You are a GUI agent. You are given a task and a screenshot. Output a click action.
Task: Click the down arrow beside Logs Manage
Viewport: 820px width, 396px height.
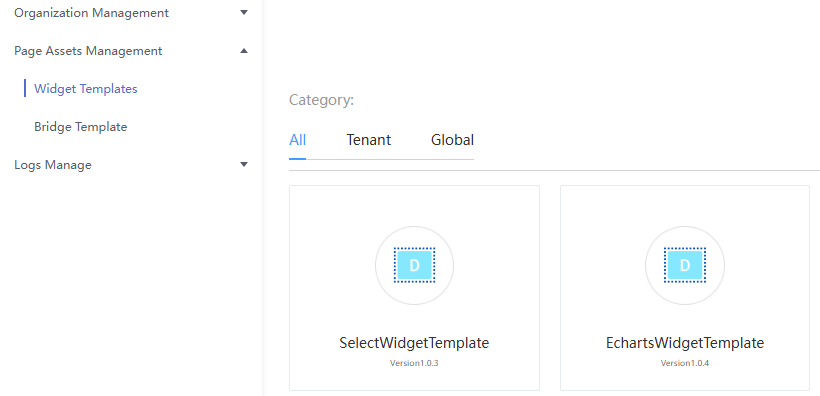(244, 164)
